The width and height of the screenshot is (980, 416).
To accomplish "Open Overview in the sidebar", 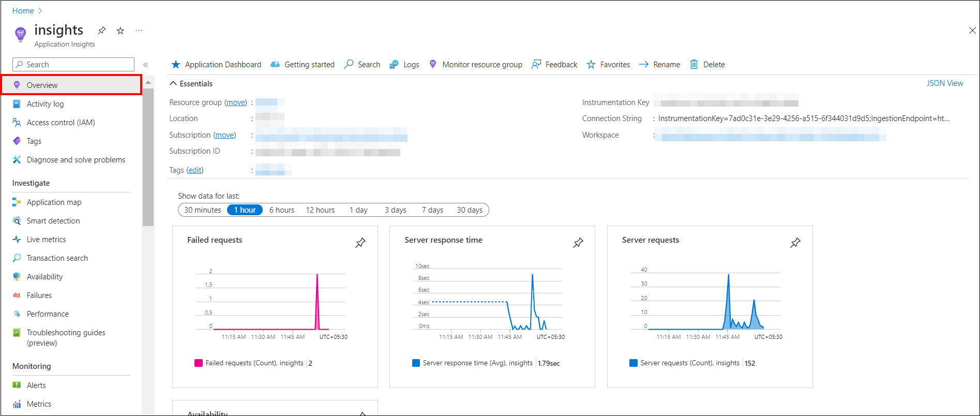I will [71, 85].
